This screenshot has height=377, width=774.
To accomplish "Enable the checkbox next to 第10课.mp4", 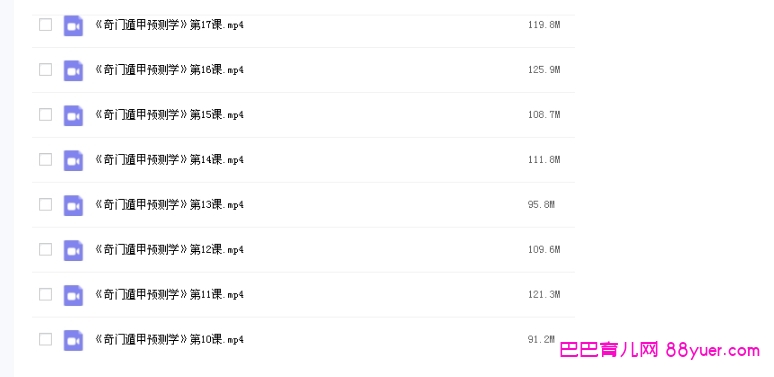I will pos(45,339).
